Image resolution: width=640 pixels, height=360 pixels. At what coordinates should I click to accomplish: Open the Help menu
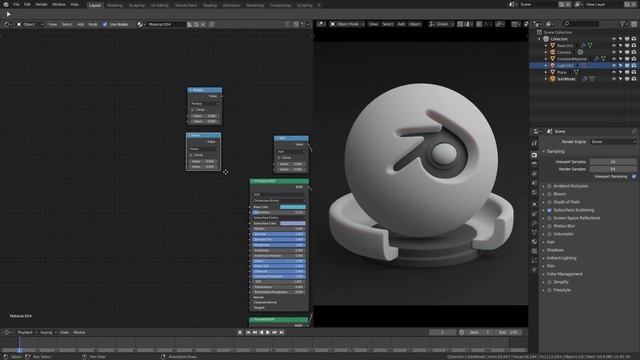click(x=75, y=4)
